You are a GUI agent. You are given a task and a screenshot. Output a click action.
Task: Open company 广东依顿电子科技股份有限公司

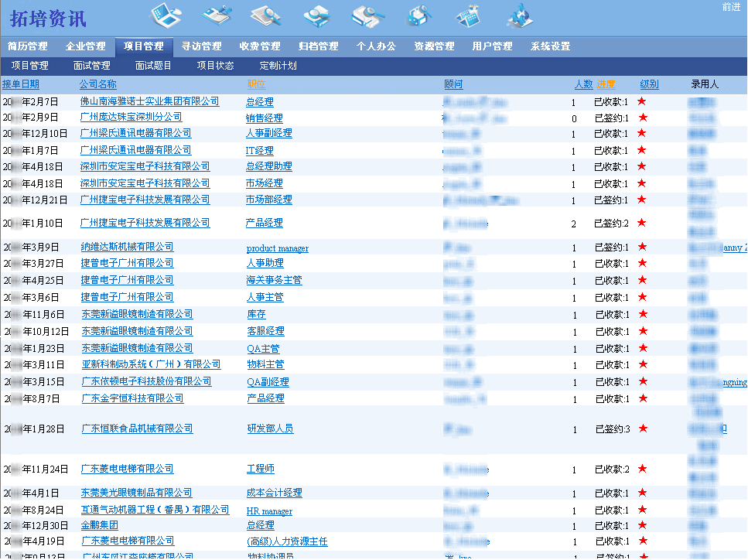[146, 381]
